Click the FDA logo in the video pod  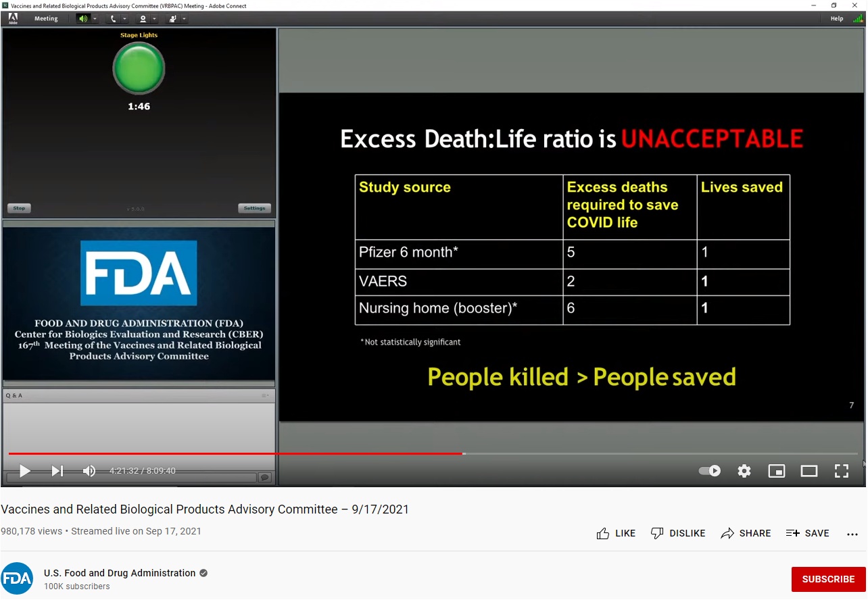139,273
